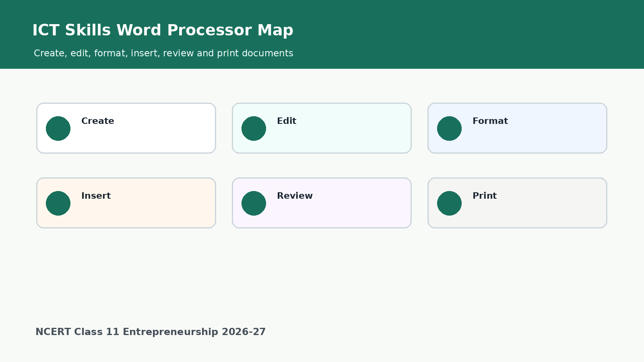644x362 pixels.
Task: Click the green circle in the Insert card
Action: pos(58,203)
